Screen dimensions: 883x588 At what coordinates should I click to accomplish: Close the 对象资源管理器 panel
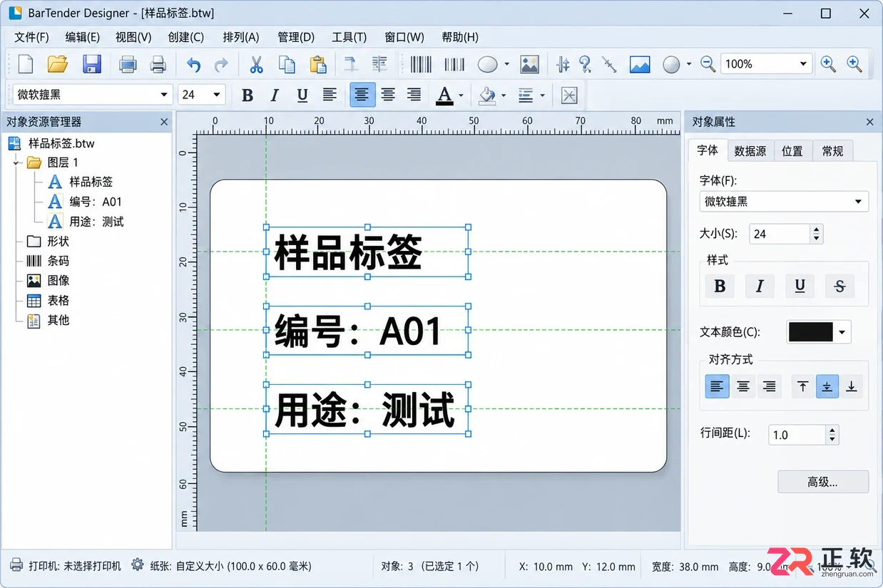[x=164, y=122]
